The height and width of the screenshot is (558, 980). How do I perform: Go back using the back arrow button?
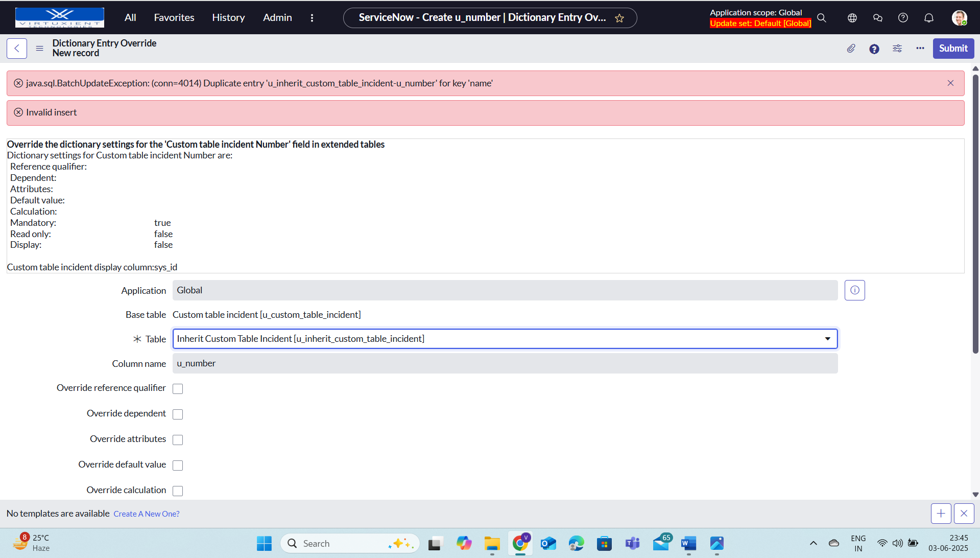(17, 49)
